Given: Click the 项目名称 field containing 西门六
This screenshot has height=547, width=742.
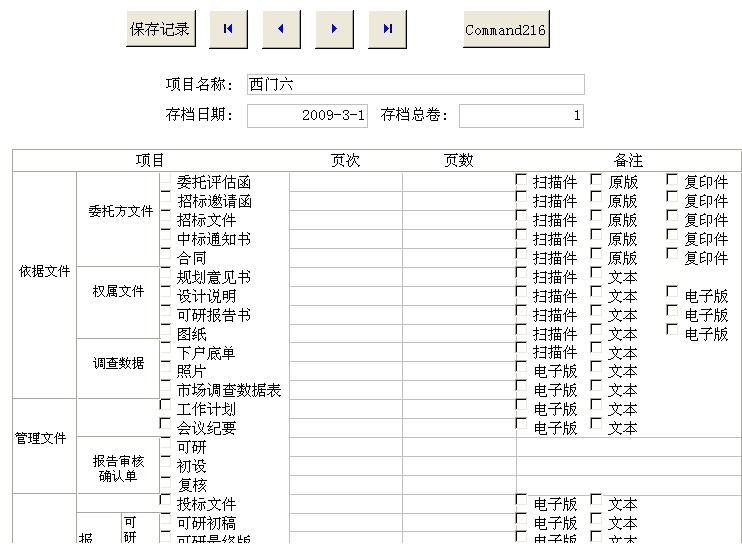Looking at the screenshot, I should pos(415,85).
